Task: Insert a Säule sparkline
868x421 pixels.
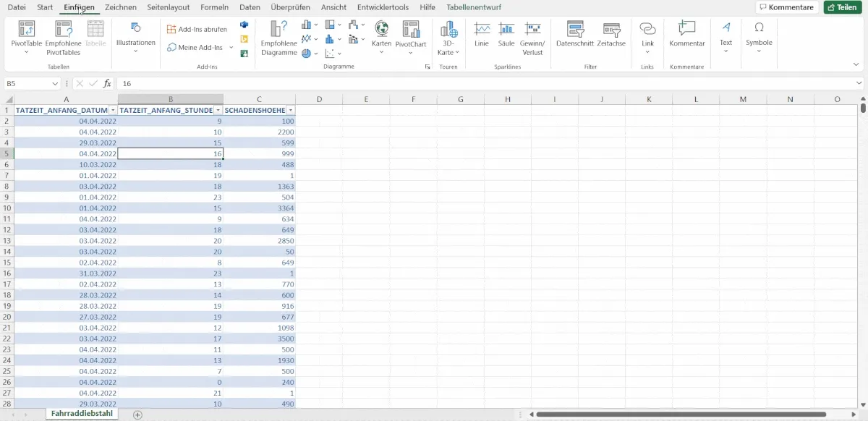Action: click(506, 34)
